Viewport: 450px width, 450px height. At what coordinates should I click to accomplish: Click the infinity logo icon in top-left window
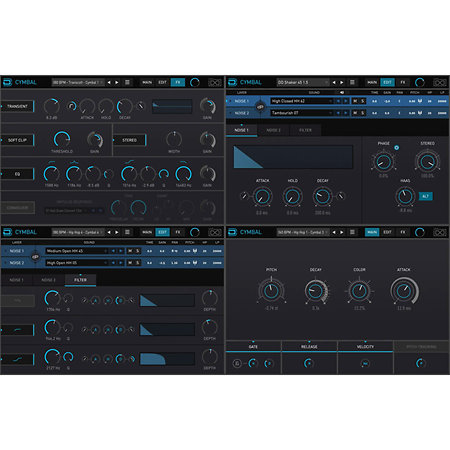click(x=215, y=82)
